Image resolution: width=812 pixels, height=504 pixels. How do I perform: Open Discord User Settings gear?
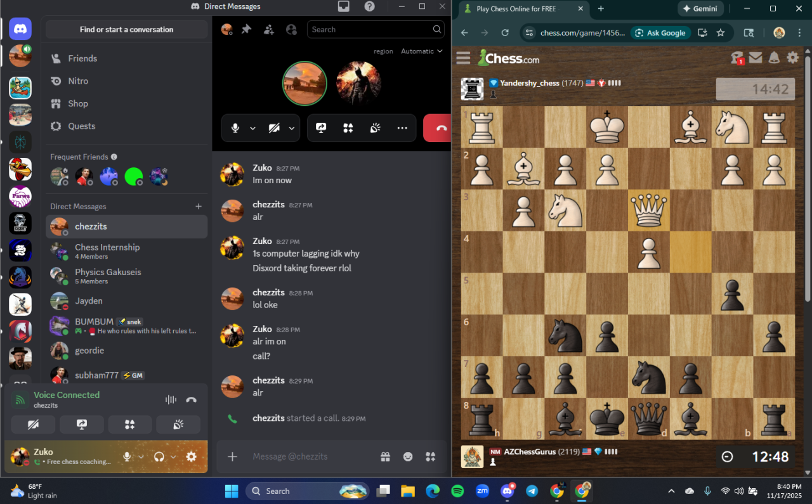coord(192,456)
